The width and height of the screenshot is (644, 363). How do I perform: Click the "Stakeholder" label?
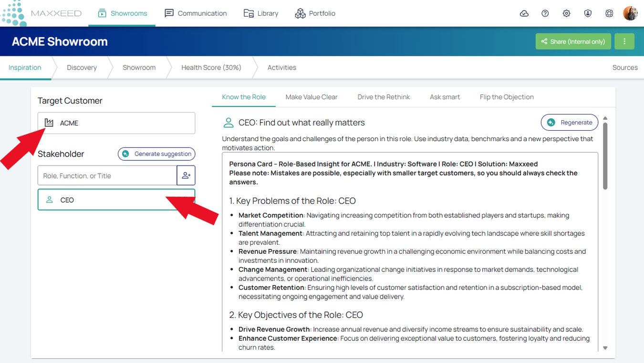(61, 154)
